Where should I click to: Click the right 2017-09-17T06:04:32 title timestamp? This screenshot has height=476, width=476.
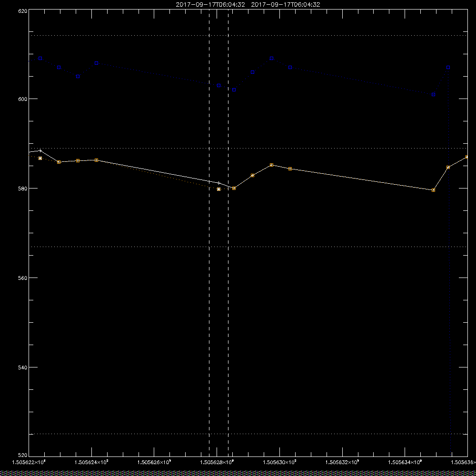click(286, 5)
